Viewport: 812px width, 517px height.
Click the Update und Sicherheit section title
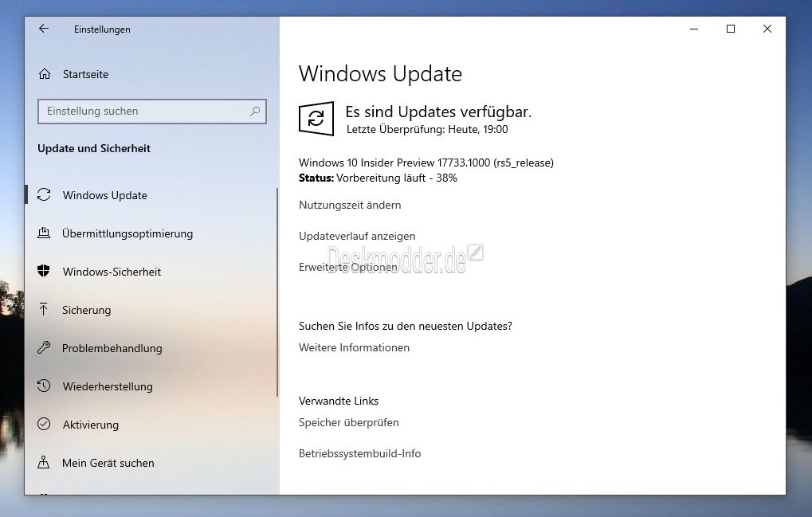click(94, 148)
